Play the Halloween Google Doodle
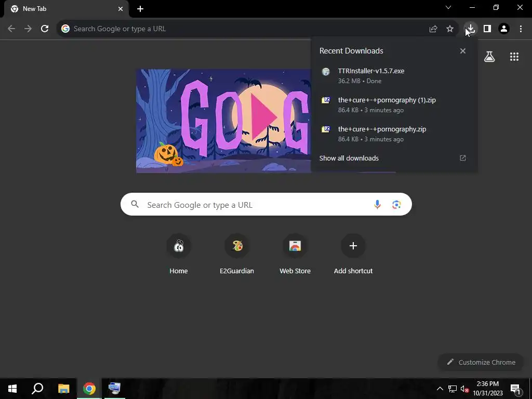The height and width of the screenshot is (399, 532). coord(264,117)
